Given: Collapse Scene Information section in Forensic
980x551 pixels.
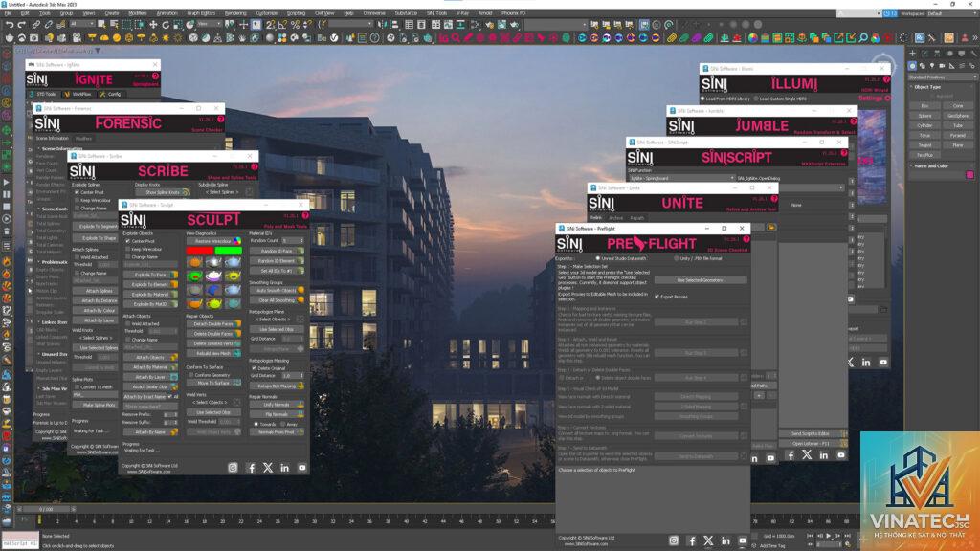Looking at the screenshot, I should (61, 148).
